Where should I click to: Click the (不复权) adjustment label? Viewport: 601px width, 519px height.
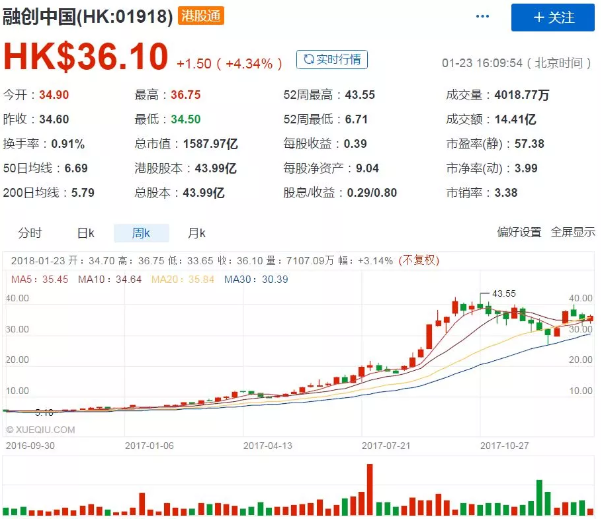tap(419, 261)
